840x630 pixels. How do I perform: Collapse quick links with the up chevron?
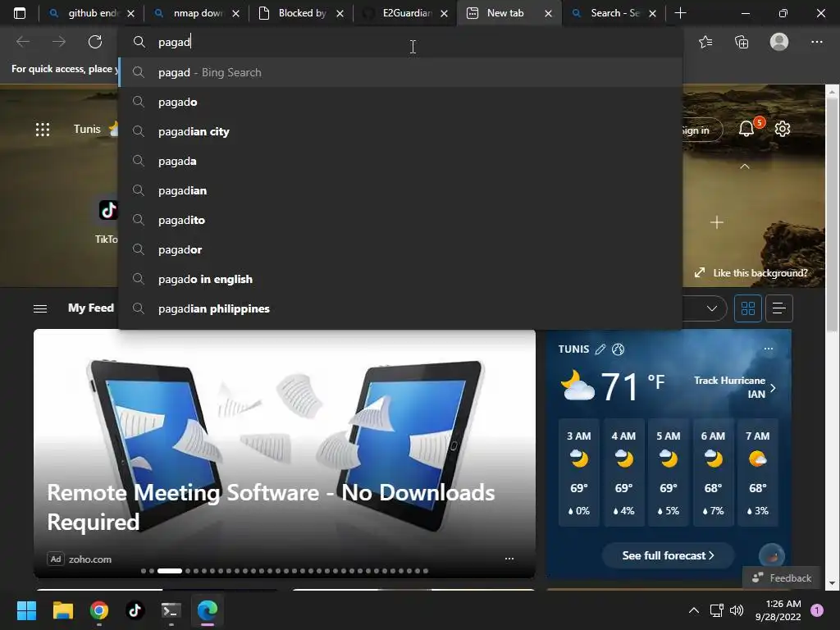[x=745, y=167]
